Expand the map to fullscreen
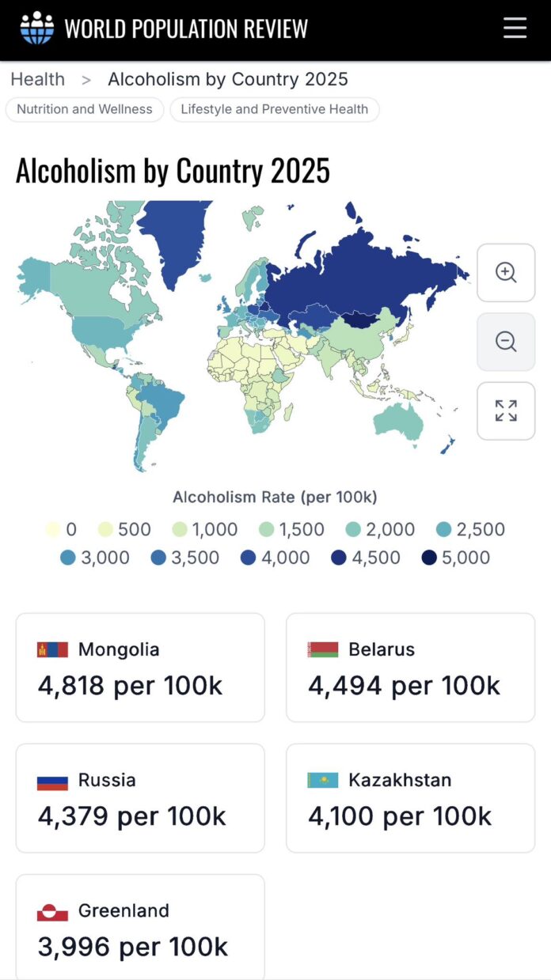Viewport: 551px width, 980px height. 506,411
